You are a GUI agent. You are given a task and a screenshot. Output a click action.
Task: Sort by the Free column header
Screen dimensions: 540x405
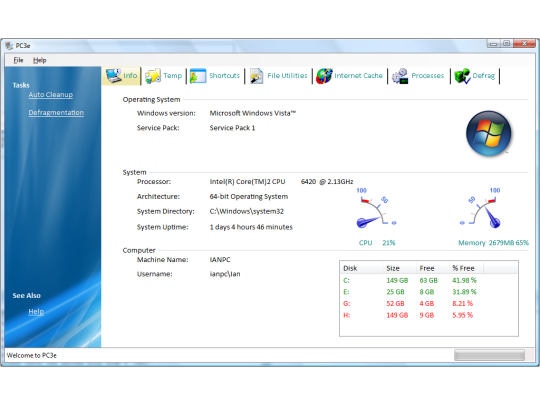pos(433,268)
